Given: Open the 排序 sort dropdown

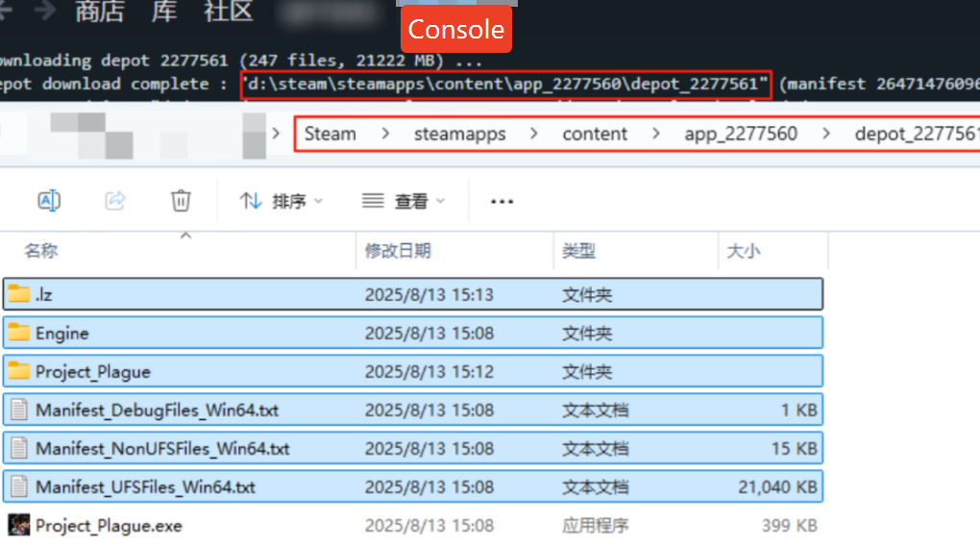Looking at the screenshot, I should (x=282, y=201).
